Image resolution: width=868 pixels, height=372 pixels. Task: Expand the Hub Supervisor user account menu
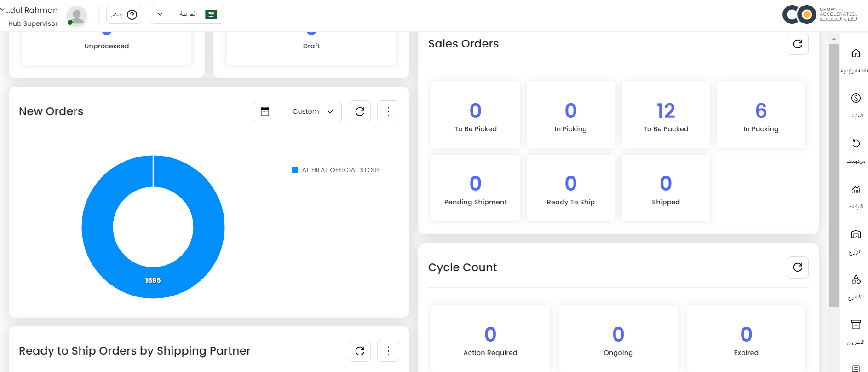32,16
